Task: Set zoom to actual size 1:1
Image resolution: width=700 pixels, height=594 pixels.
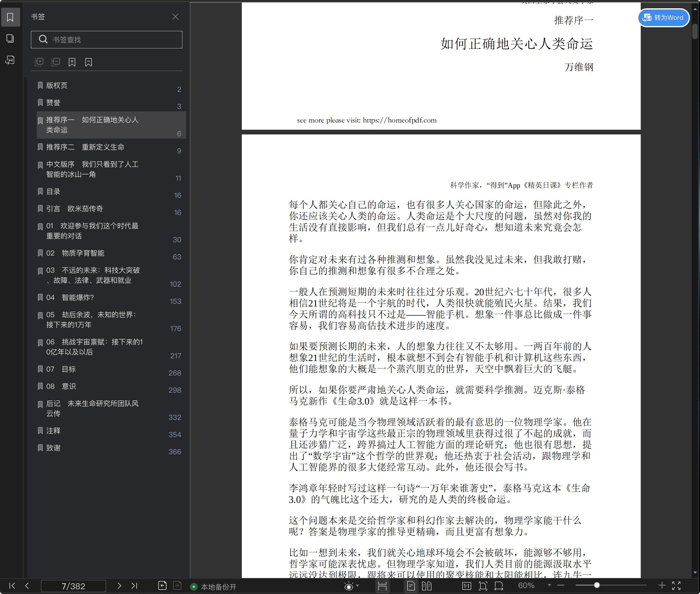Action: [x=466, y=586]
